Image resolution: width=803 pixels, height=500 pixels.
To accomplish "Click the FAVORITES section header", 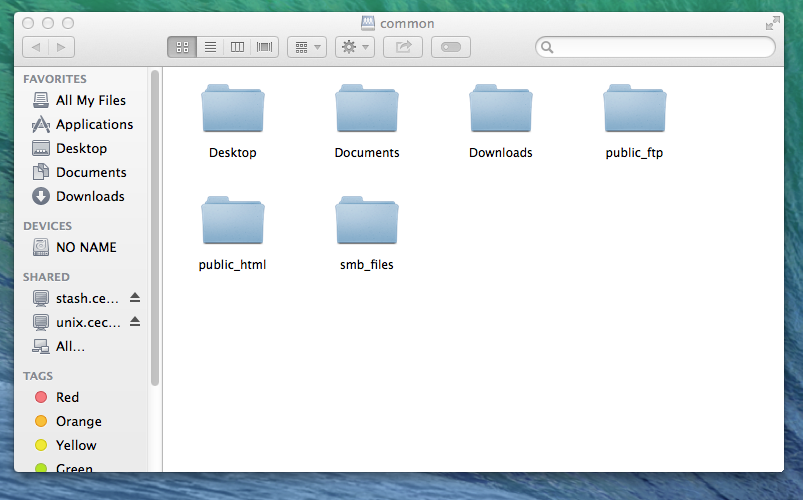I will [55, 79].
